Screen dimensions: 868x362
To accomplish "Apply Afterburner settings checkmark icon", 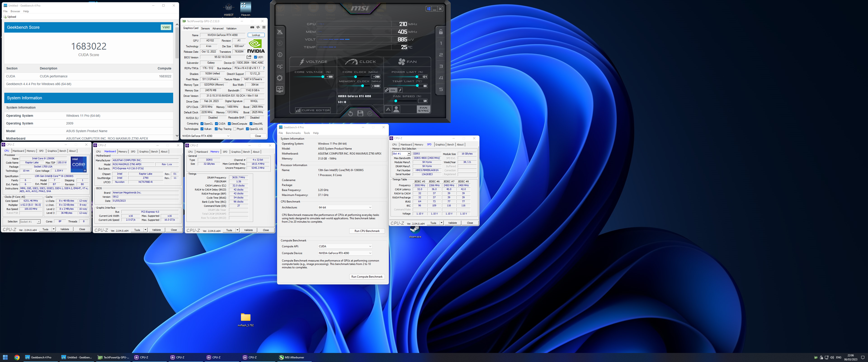I will 370,113.
